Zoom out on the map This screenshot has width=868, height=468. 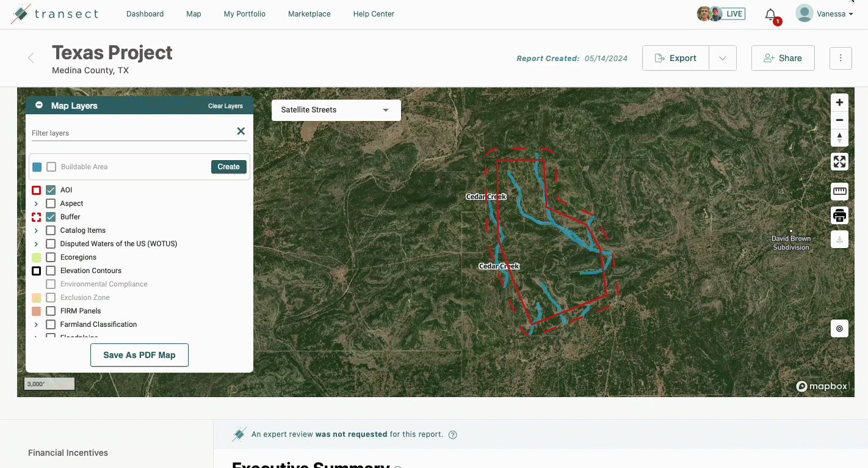[x=840, y=120]
